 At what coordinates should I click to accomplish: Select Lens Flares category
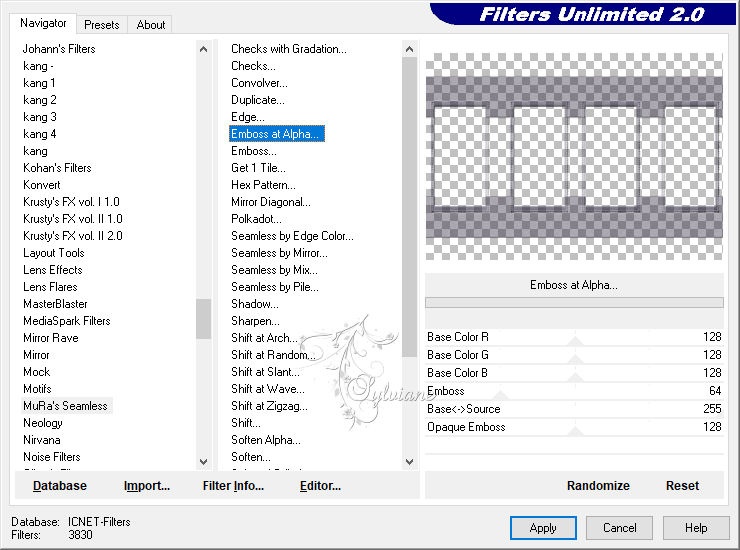[50, 287]
